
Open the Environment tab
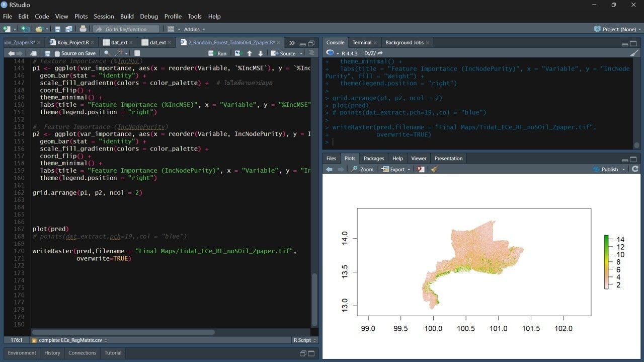click(22, 353)
